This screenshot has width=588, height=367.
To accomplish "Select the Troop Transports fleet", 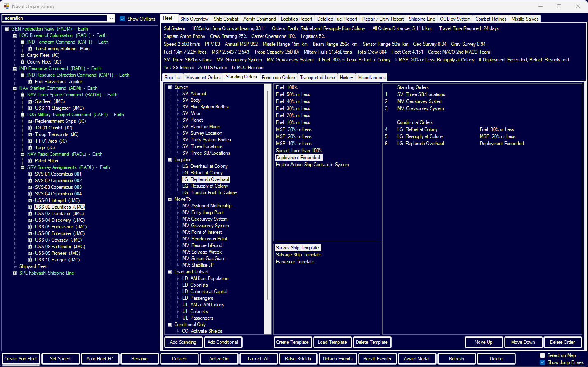I will pos(57,134).
